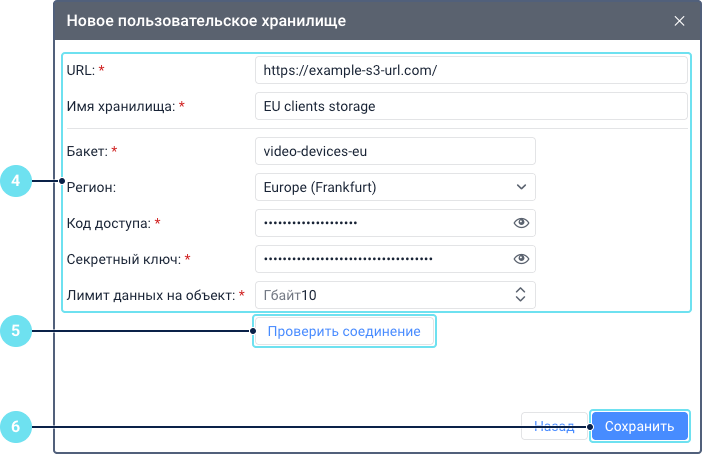Save the storage with Сохранить
This screenshot has height=454, width=702.
(640, 426)
